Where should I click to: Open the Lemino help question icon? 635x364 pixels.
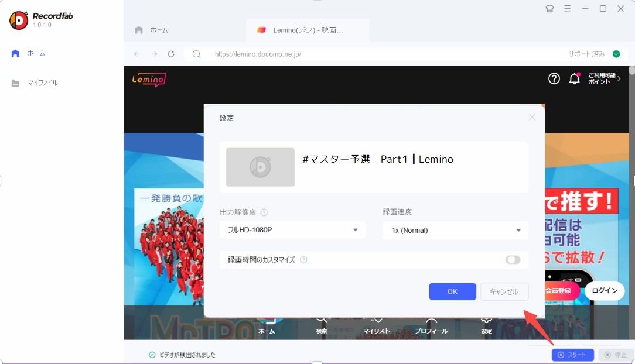[554, 78]
